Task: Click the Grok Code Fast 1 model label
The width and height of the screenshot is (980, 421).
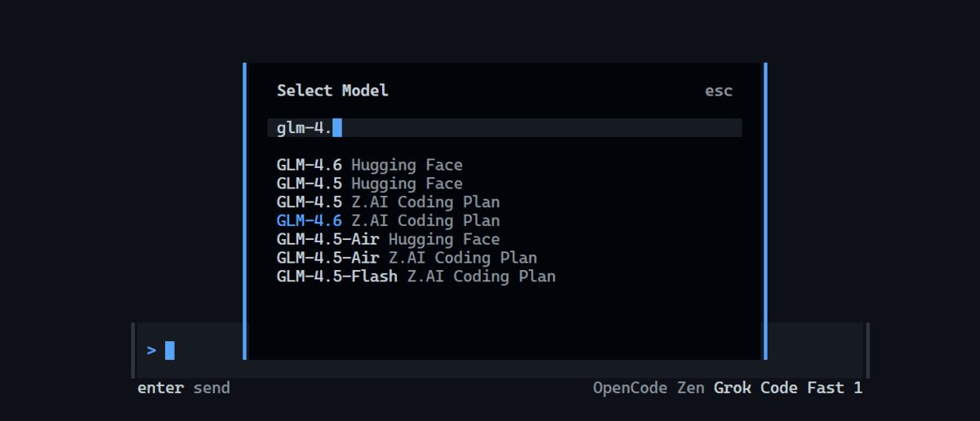Action: 788,388
